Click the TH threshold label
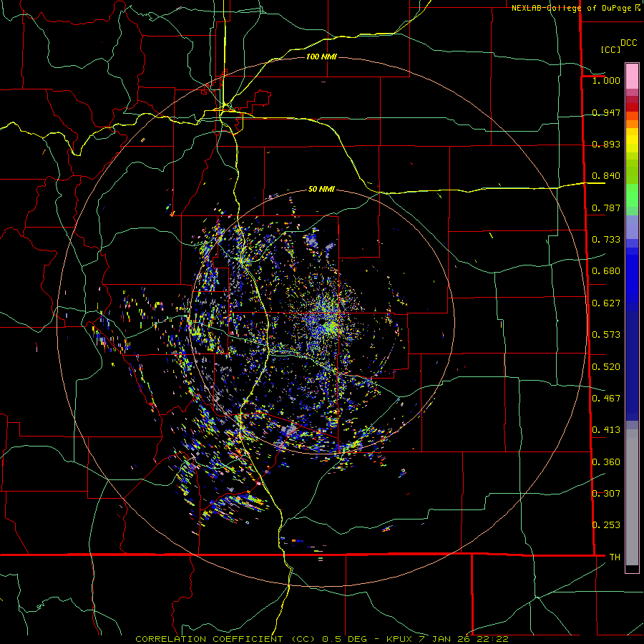 pyautogui.click(x=615, y=557)
